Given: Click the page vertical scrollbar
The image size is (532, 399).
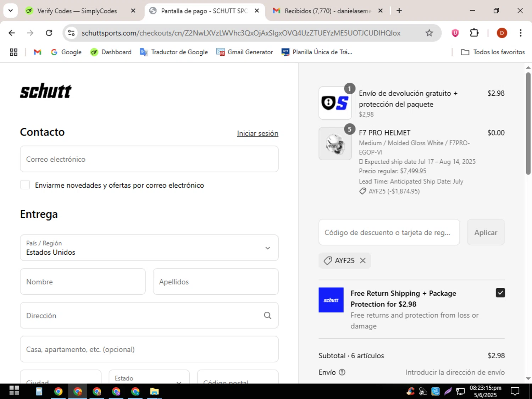Looking at the screenshot, I should (528, 123).
